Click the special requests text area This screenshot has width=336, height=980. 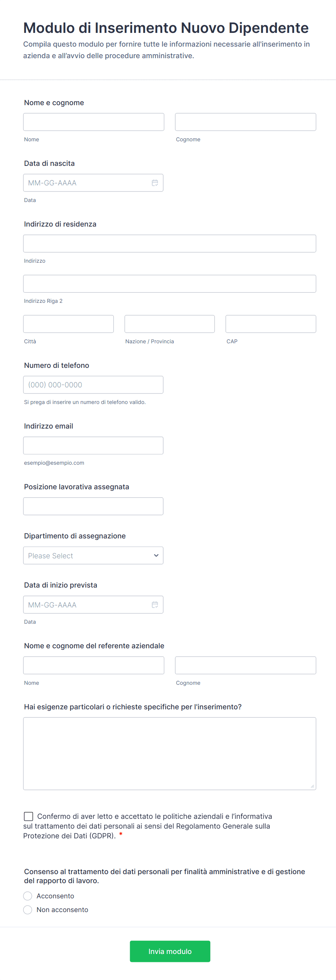pos(169,753)
